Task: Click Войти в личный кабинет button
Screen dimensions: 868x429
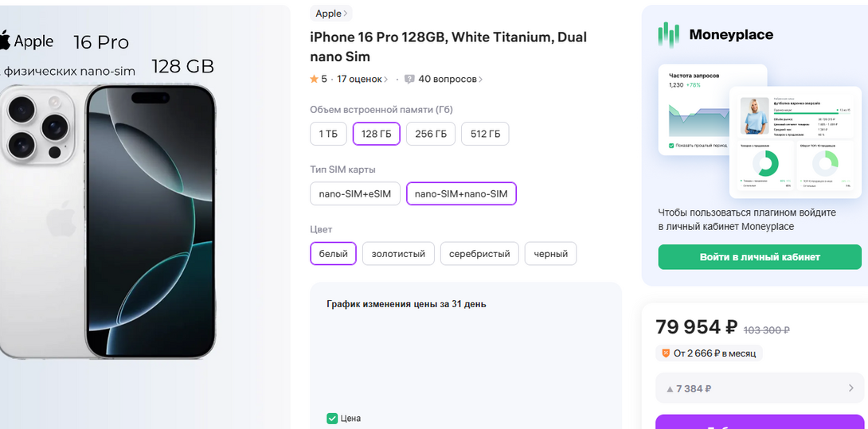Action: [x=759, y=257]
